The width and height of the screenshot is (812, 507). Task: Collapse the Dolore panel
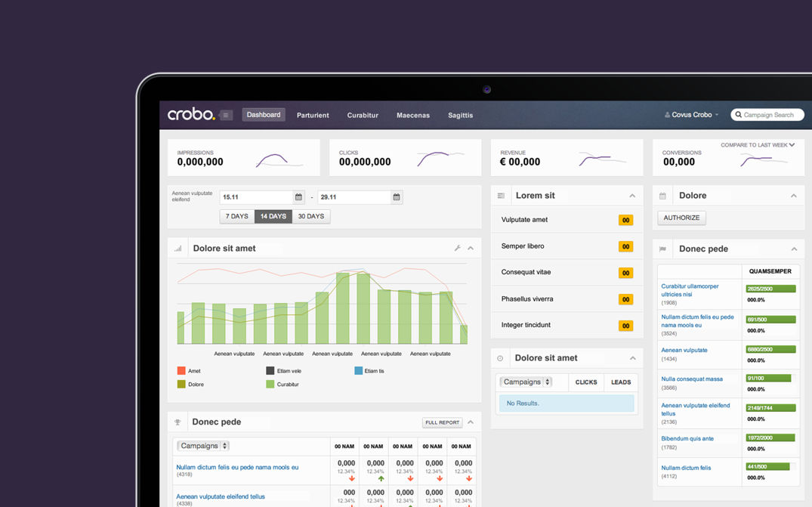794,196
